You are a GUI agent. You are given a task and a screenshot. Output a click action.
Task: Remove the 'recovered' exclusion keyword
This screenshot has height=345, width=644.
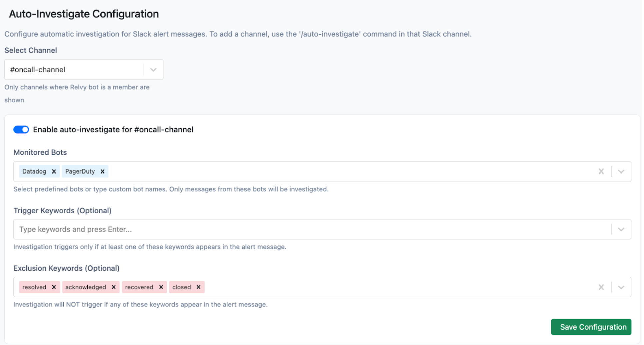161,287
